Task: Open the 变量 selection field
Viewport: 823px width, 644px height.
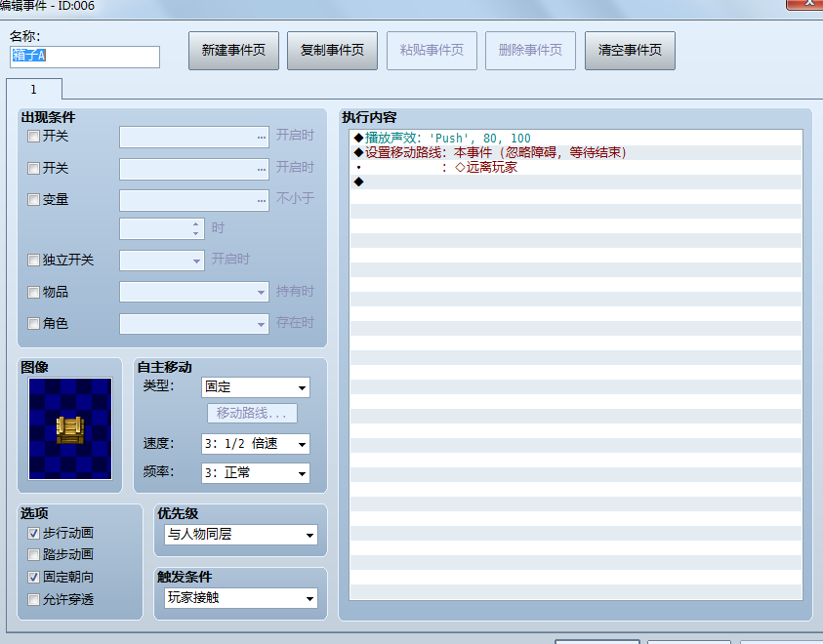Action: pos(194,200)
